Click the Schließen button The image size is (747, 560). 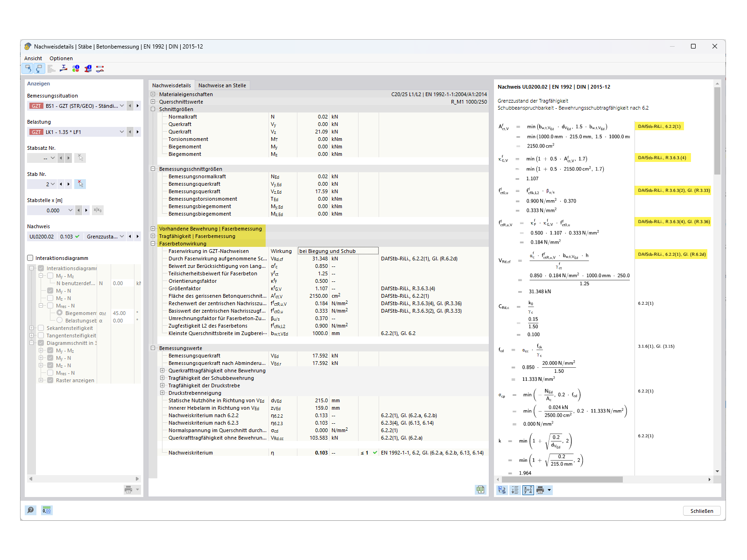pyautogui.click(x=702, y=511)
